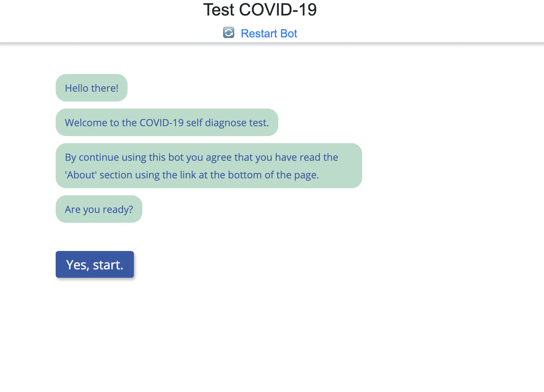Click the header area above the chat
This screenshot has height=392, width=544.
point(272,21)
